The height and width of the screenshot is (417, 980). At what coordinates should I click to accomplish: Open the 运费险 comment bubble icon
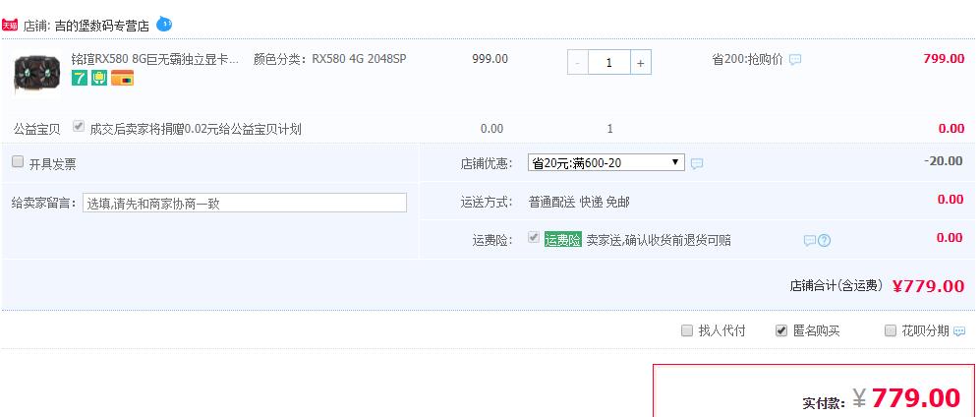(x=809, y=241)
